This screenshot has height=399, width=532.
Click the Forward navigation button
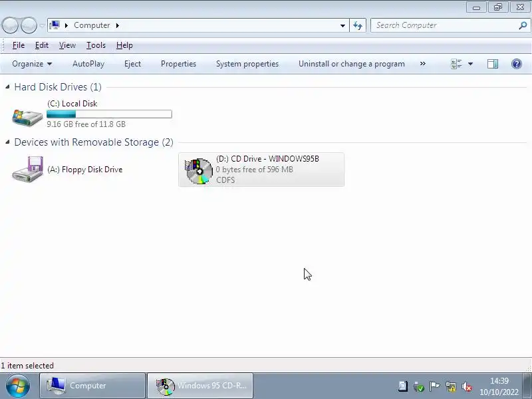coord(29,25)
